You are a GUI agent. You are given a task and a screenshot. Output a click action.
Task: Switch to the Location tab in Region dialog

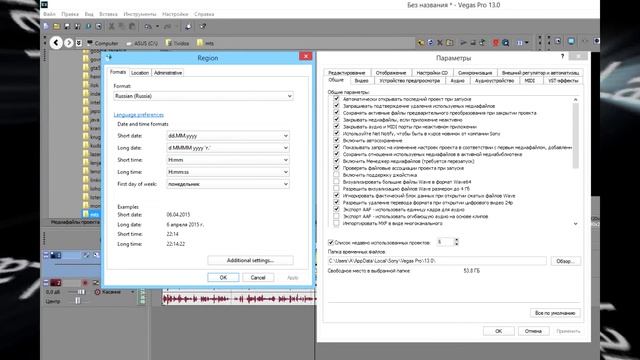[x=140, y=73]
